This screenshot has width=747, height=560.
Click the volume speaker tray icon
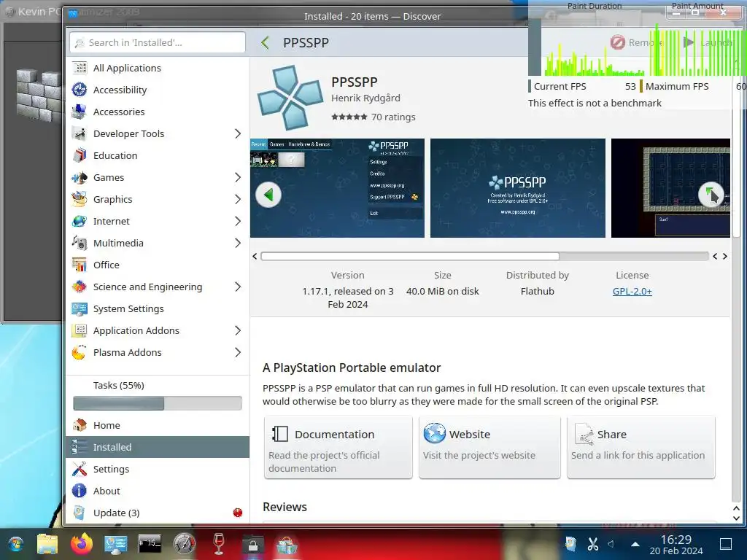[611, 544]
